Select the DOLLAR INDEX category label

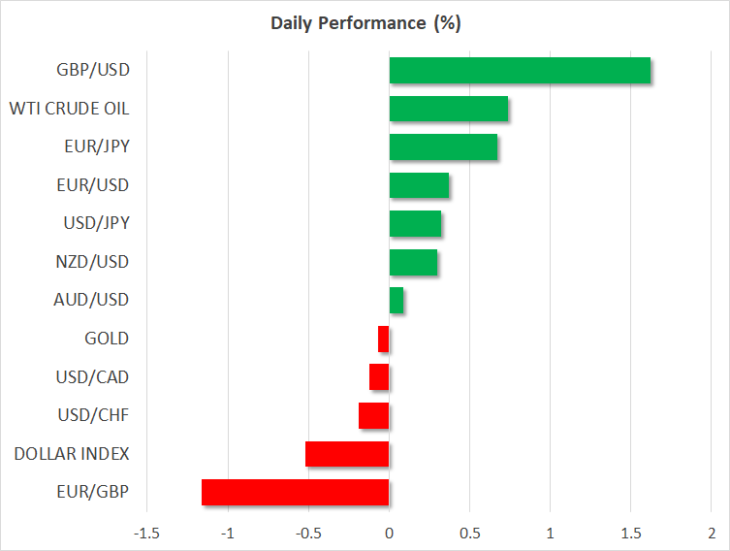(71, 454)
